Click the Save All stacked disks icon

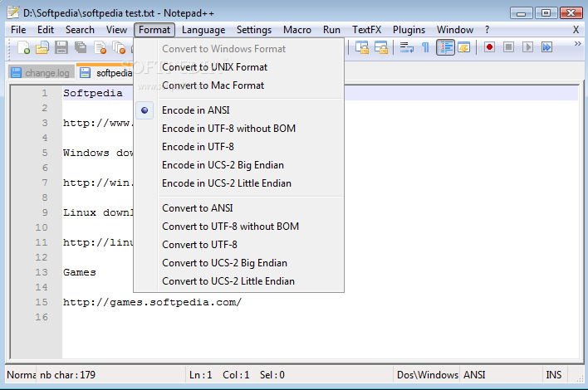pos(81,47)
